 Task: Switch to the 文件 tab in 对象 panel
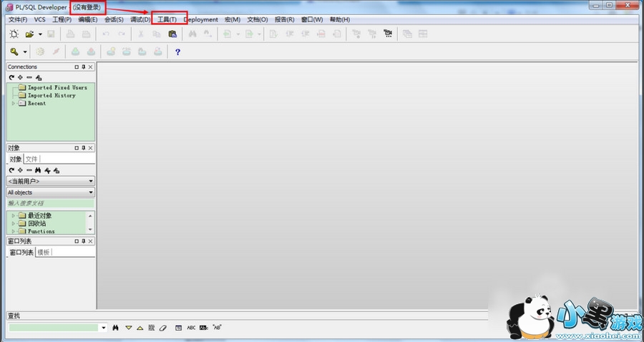click(x=31, y=159)
